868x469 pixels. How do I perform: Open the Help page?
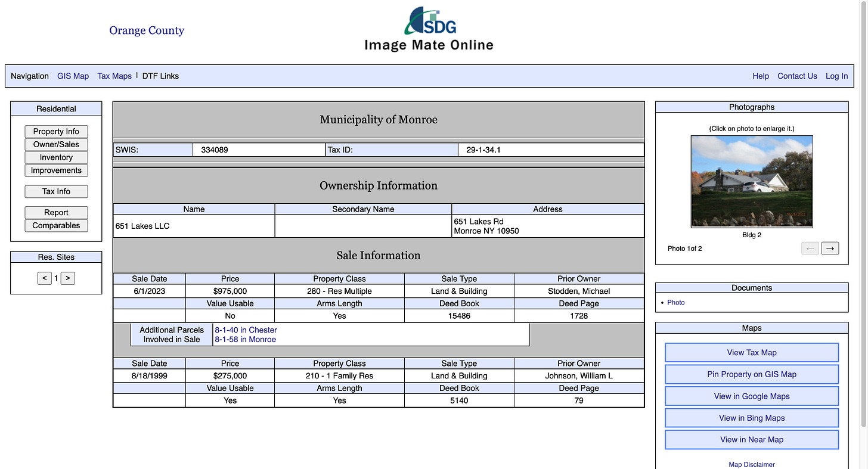(x=761, y=76)
